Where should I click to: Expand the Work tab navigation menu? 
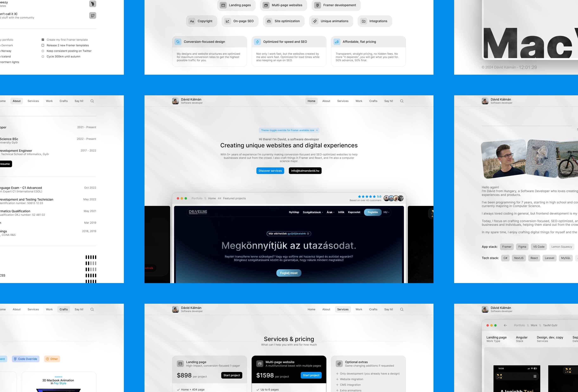tap(358, 101)
